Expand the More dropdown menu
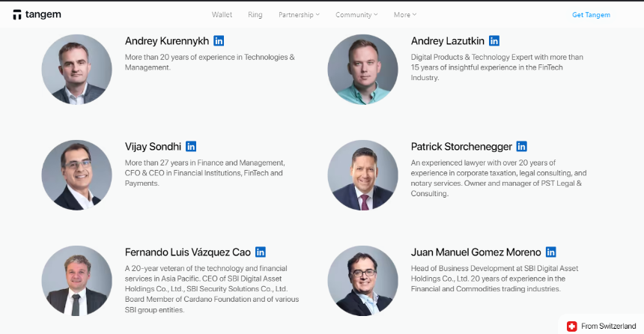 pyautogui.click(x=405, y=15)
